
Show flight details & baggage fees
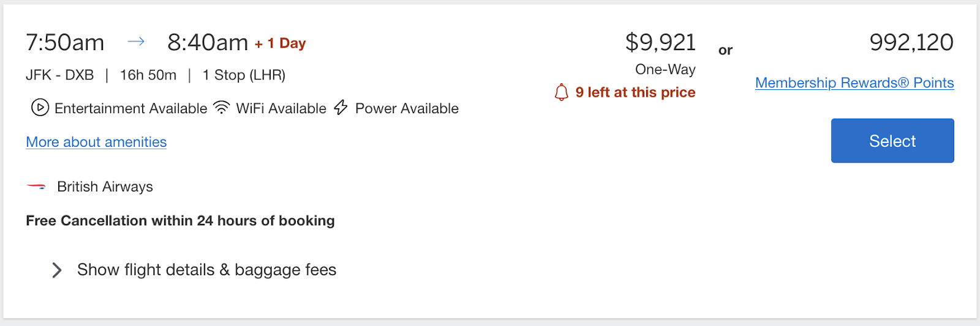[x=207, y=270]
